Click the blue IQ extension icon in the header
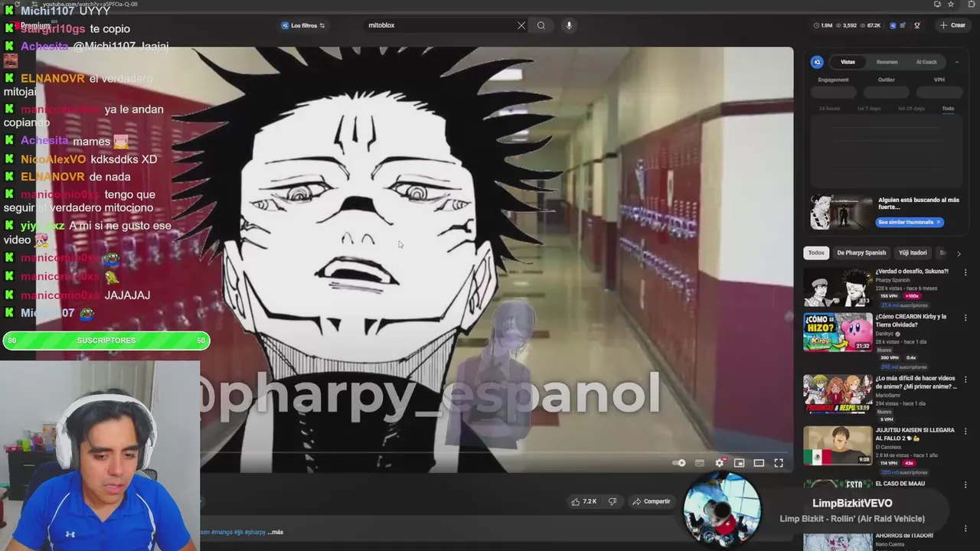980x551 pixels. tap(893, 25)
